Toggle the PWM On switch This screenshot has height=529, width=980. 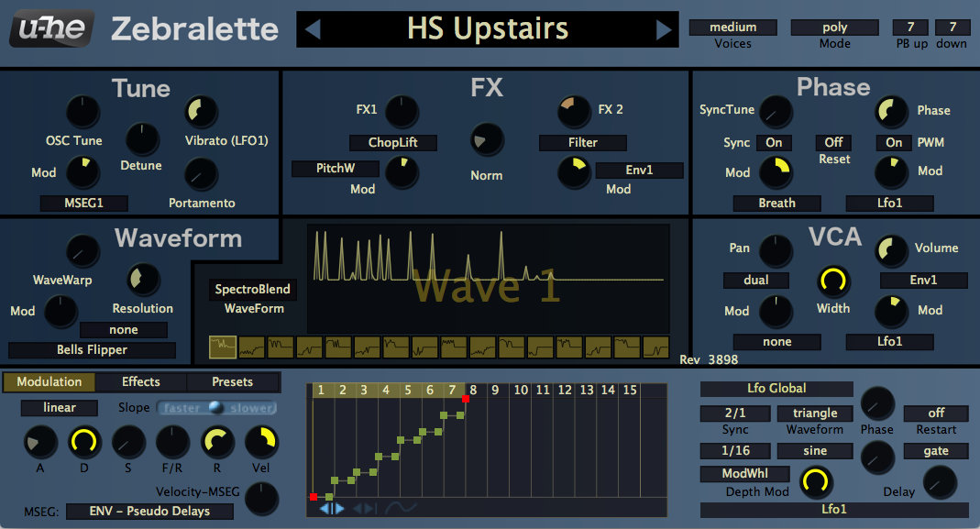[x=894, y=143]
